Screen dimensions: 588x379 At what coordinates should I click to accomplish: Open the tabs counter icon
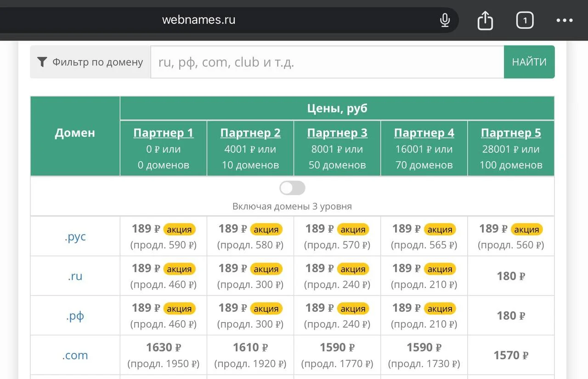point(525,20)
